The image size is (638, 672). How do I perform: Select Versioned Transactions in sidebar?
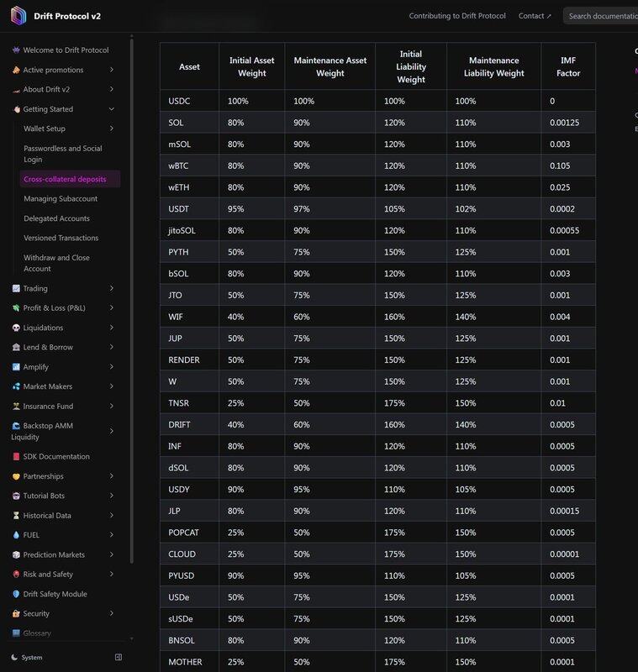[61, 239]
